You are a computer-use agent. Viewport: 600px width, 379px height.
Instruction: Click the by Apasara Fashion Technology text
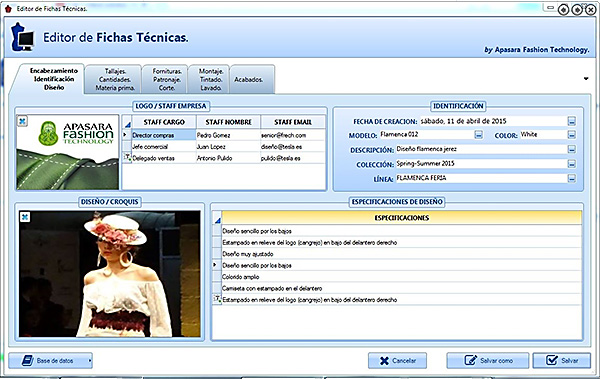537,50
